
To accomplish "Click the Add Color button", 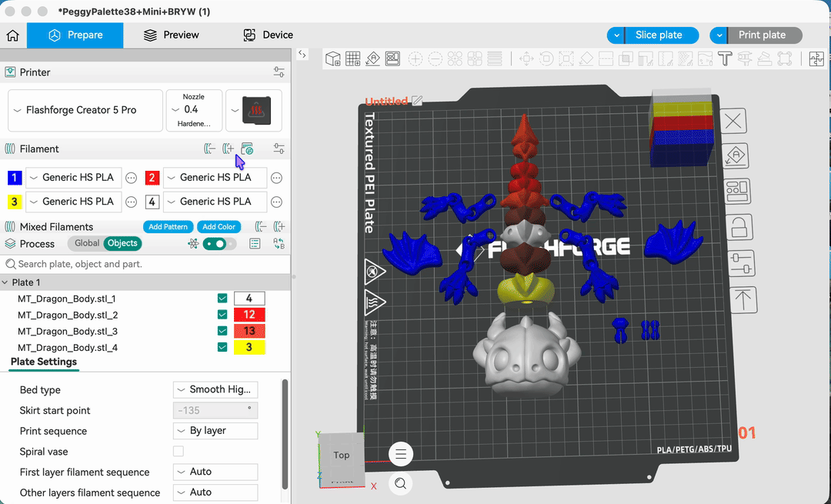I will [219, 227].
